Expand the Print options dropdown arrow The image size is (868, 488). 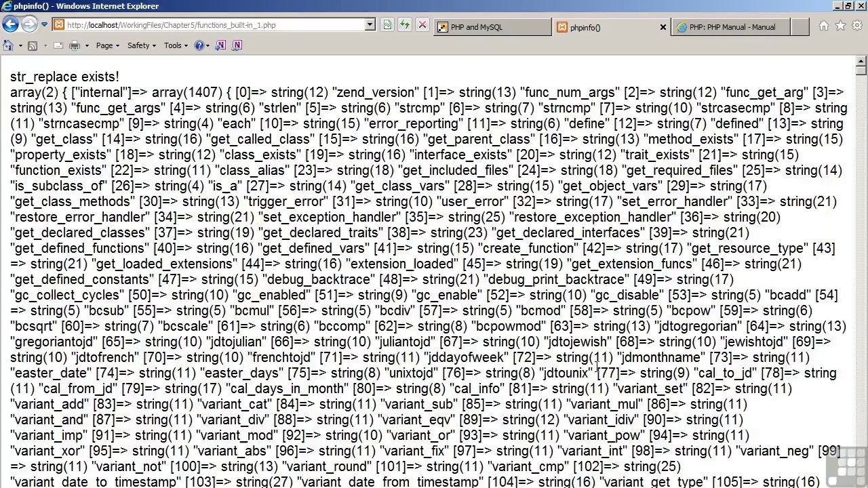pos(85,45)
